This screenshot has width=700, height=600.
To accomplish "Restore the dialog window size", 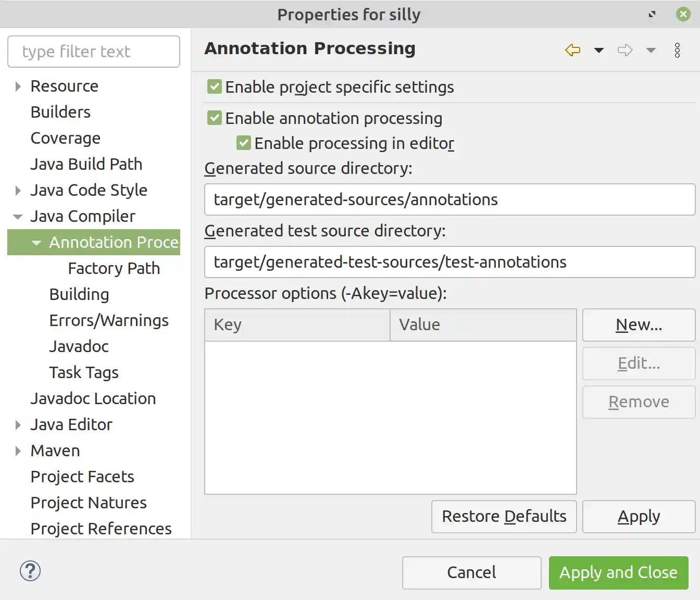I will (x=652, y=14).
